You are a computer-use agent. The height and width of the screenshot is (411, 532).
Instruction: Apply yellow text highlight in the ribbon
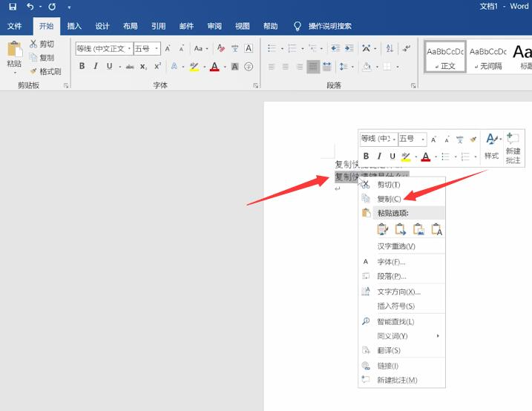[x=194, y=67]
